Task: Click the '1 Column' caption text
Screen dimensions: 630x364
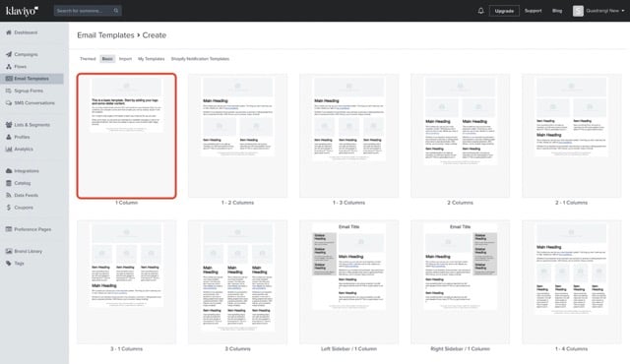Action: (127, 203)
